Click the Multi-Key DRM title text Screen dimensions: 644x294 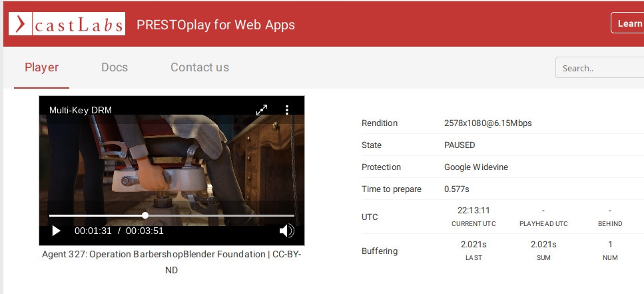click(x=81, y=110)
